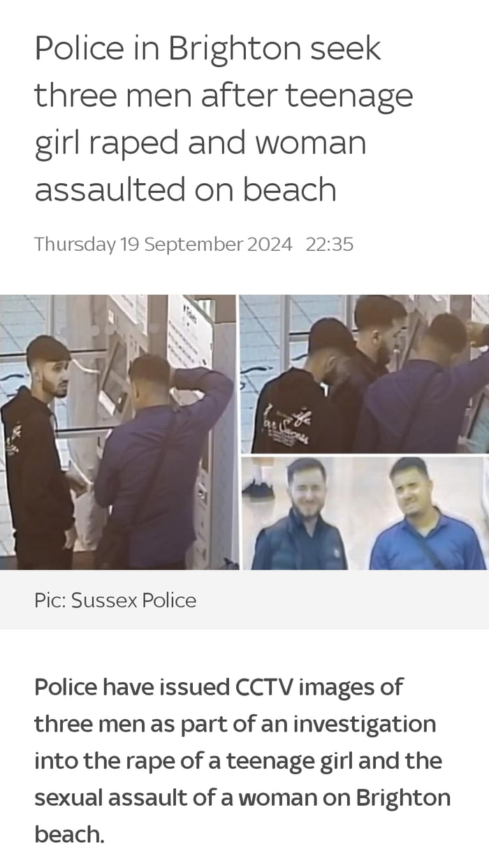This screenshot has width=489, height=868.
Task: Click the smiling man in dark jacket
Action: tap(299, 517)
